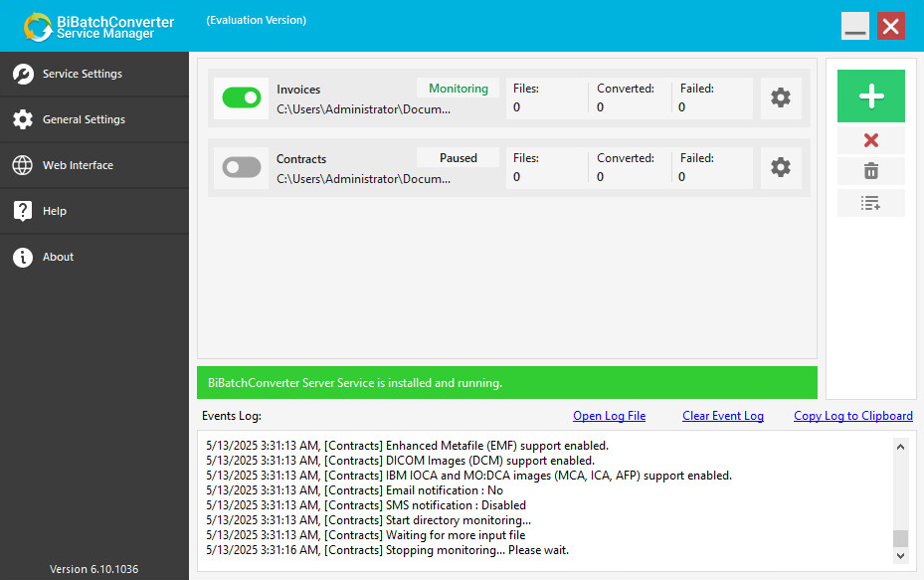The image size is (924, 580).
Task: Open settings gear for Contracts job
Action: pos(781,167)
